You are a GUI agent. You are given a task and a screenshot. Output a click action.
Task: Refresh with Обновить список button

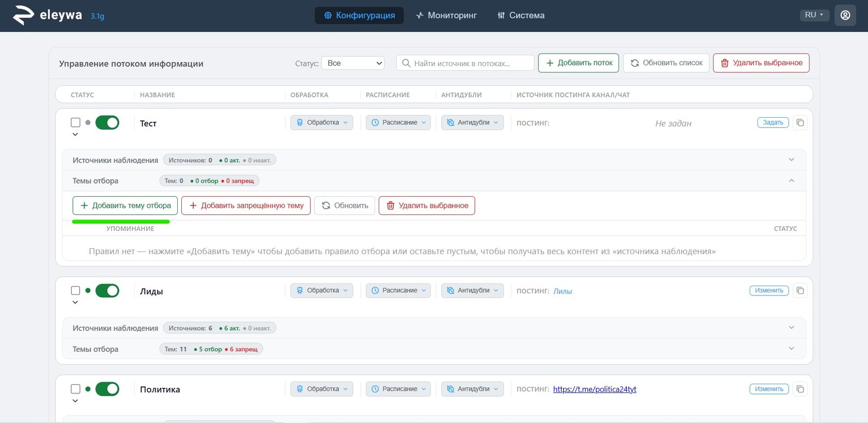[667, 63]
